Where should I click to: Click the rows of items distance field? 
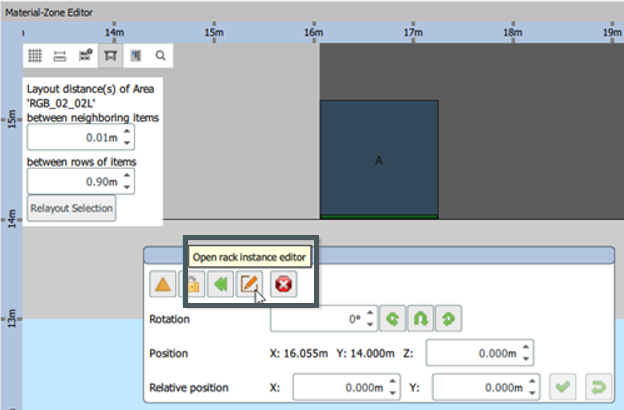click(x=73, y=181)
